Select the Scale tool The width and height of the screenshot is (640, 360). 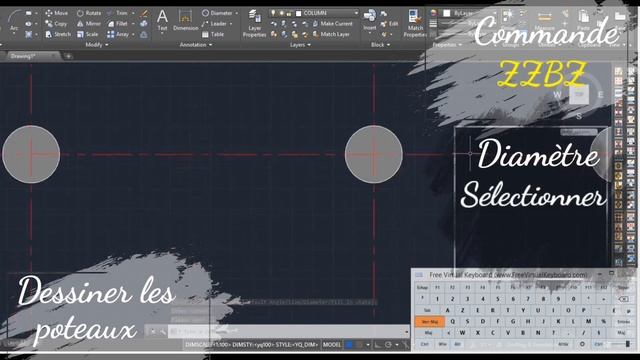(88, 34)
